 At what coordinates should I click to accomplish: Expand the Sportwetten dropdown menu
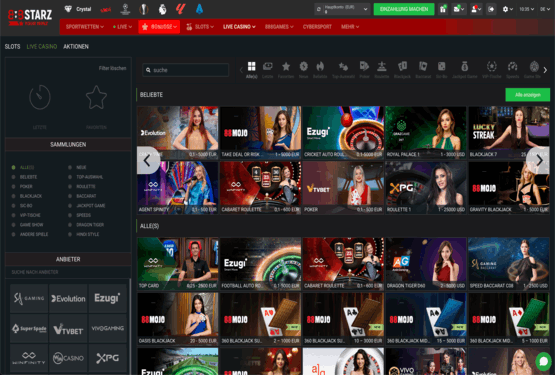(85, 27)
